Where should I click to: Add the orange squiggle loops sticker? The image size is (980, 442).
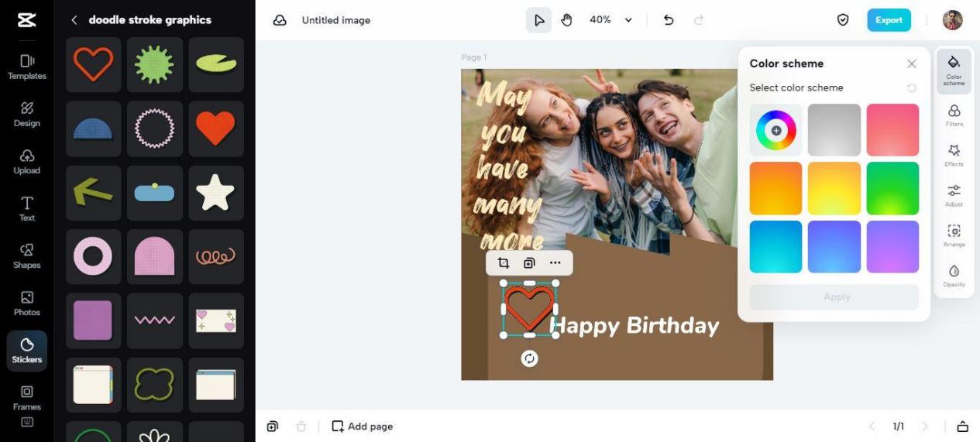coord(216,256)
